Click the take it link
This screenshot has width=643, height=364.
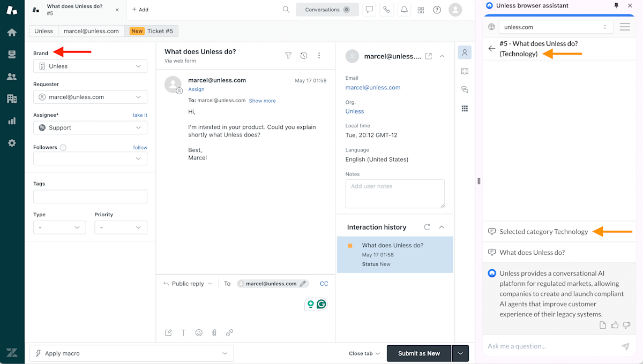click(140, 115)
